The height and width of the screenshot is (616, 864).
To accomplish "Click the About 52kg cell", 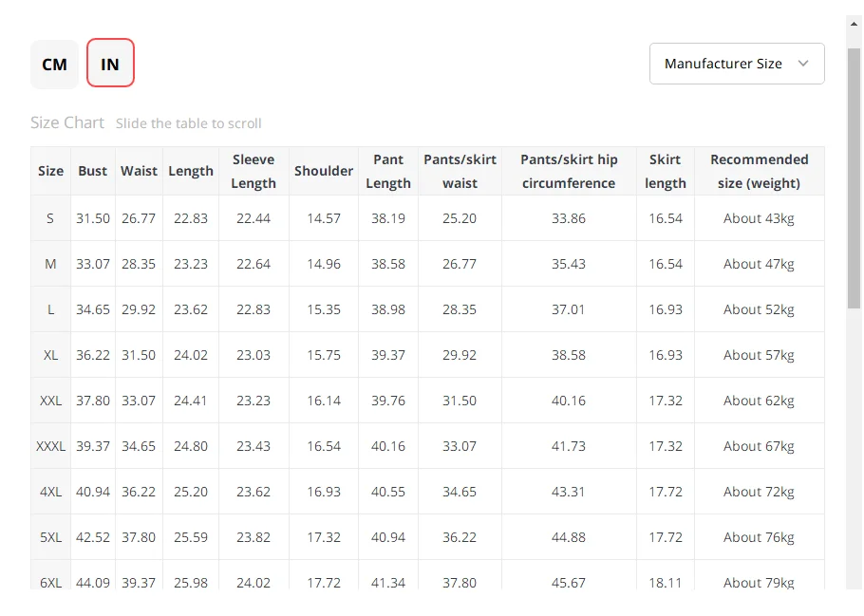I will point(759,309).
